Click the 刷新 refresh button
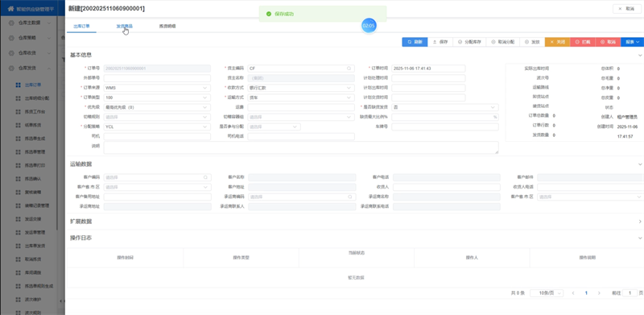This screenshot has width=644, height=315. point(415,42)
